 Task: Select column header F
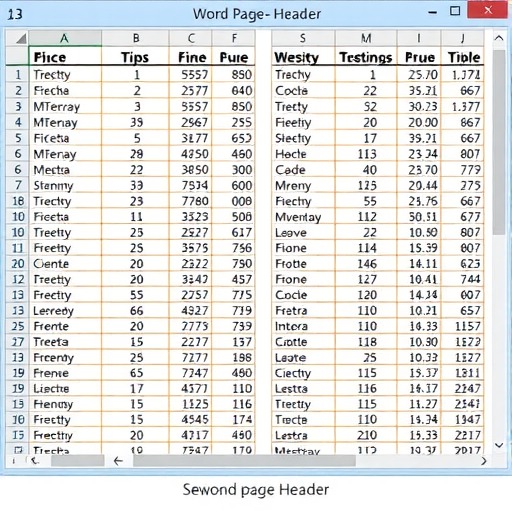click(x=234, y=38)
